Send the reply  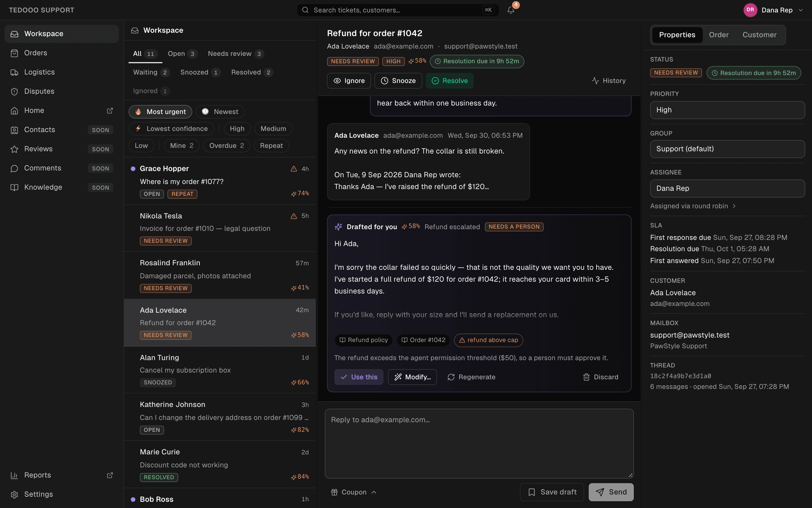point(611,492)
